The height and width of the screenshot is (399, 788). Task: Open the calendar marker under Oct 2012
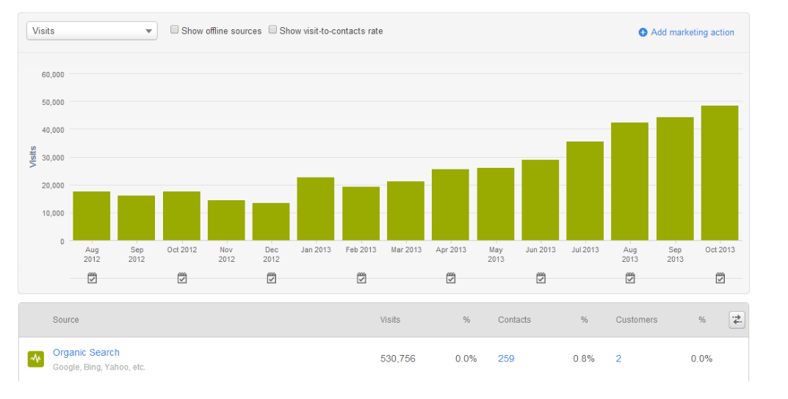point(182,278)
